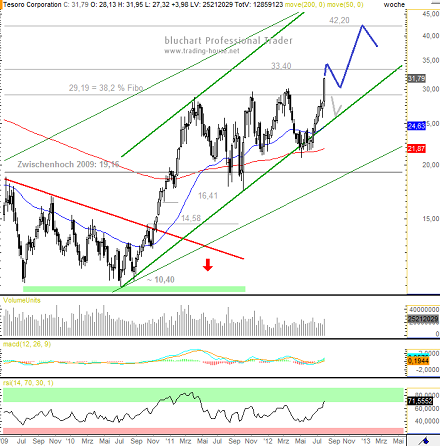Click the red moving average tag 21,87
The height and width of the screenshot is (446, 440).
tap(416, 149)
